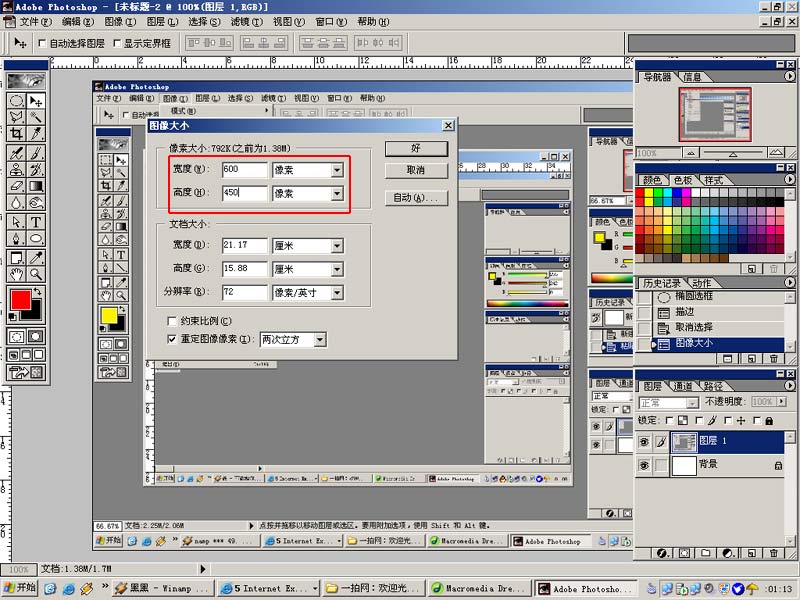
Task: Open the File menu in main menu bar
Action: [34, 22]
